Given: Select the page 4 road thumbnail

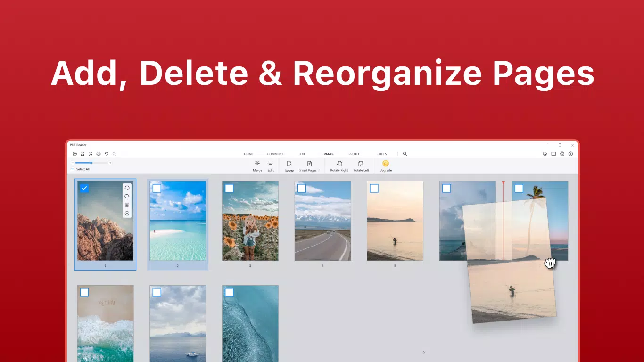Looking at the screenshot, I should pyautogui.click(x=322, y=221).
